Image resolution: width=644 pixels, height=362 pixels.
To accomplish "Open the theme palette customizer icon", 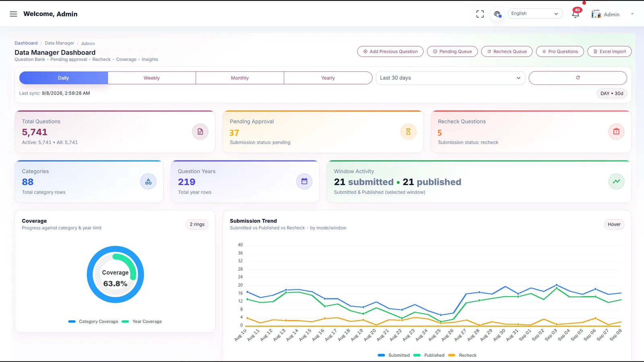I will tap(497, 14).
